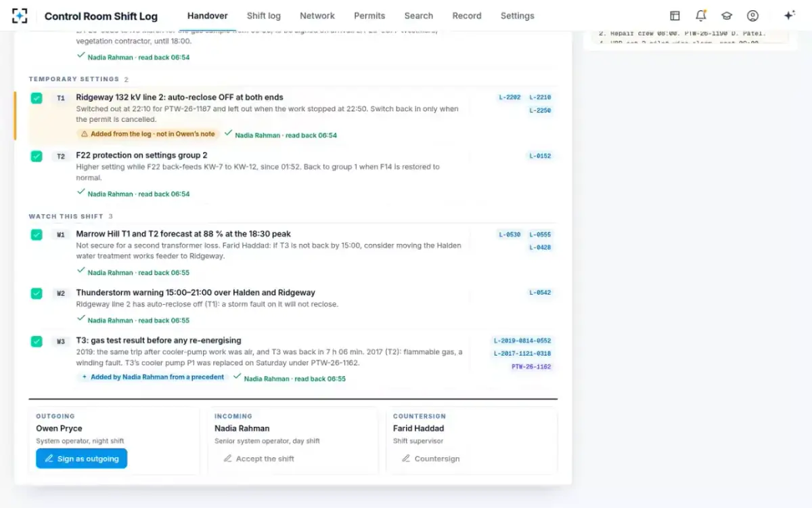Open the notifications bell icon

click(701, 16)
